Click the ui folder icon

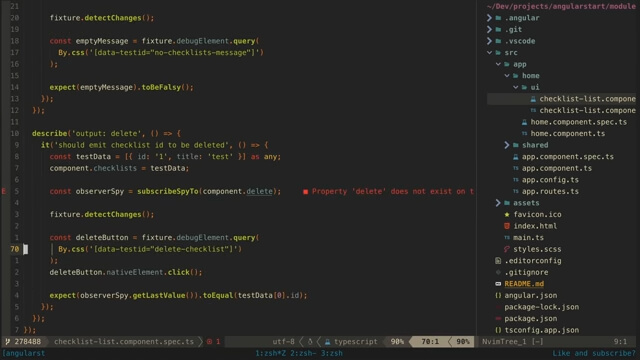tap(524, 87)
